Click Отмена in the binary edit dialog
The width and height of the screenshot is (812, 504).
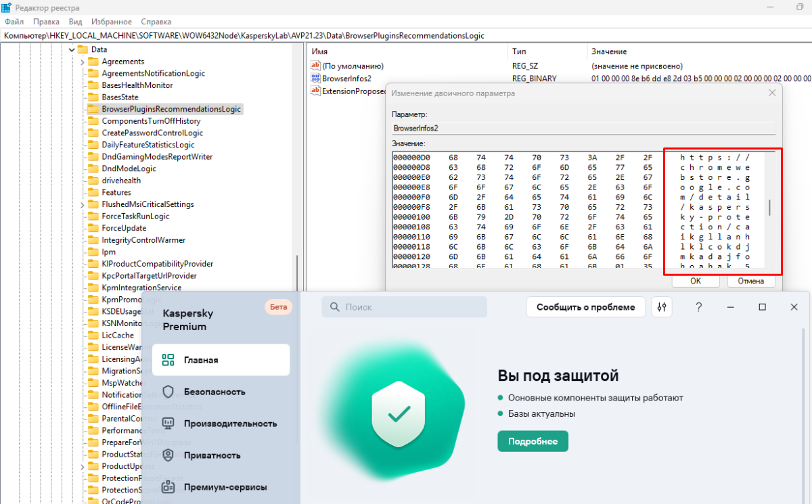pos(751,281)
